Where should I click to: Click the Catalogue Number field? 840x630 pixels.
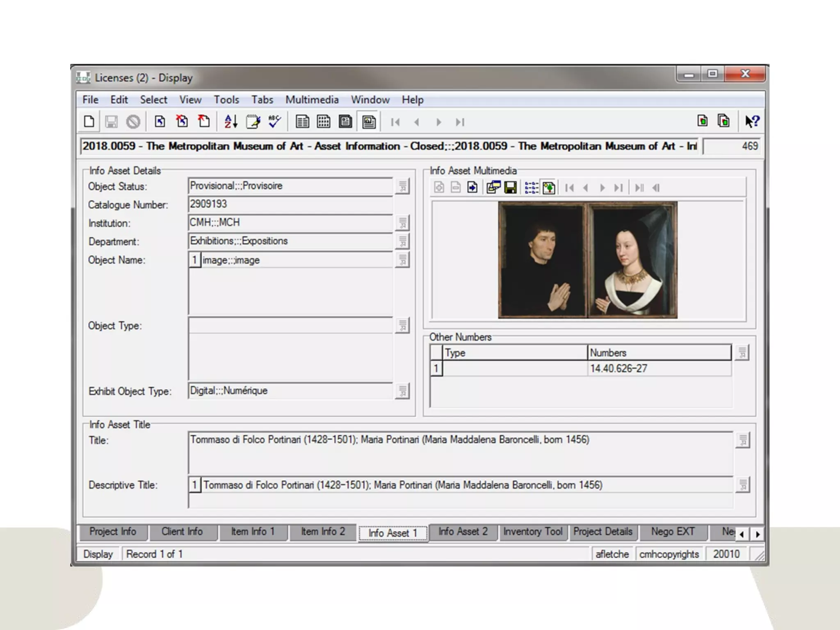[290, 204]
